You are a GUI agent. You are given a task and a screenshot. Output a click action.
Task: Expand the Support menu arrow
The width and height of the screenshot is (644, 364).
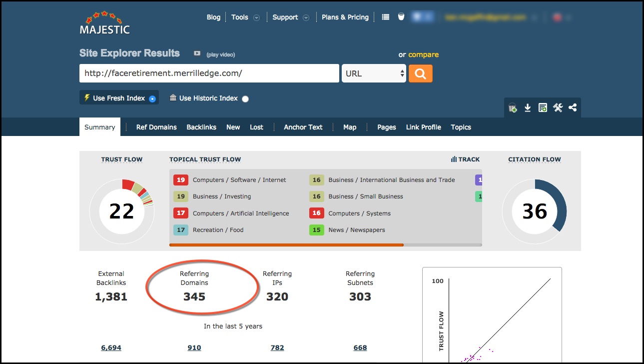[x=306, y=17]
